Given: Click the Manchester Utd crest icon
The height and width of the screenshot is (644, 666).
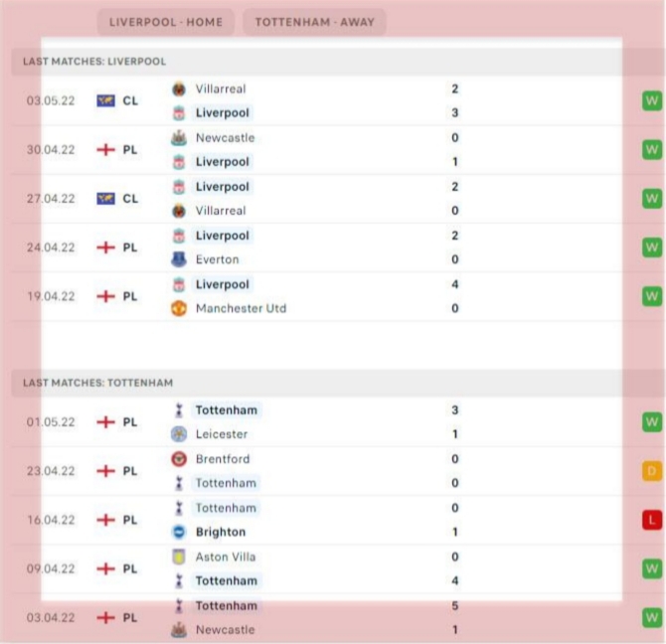Looking at the screenshot, I should [x=179, y=308].
